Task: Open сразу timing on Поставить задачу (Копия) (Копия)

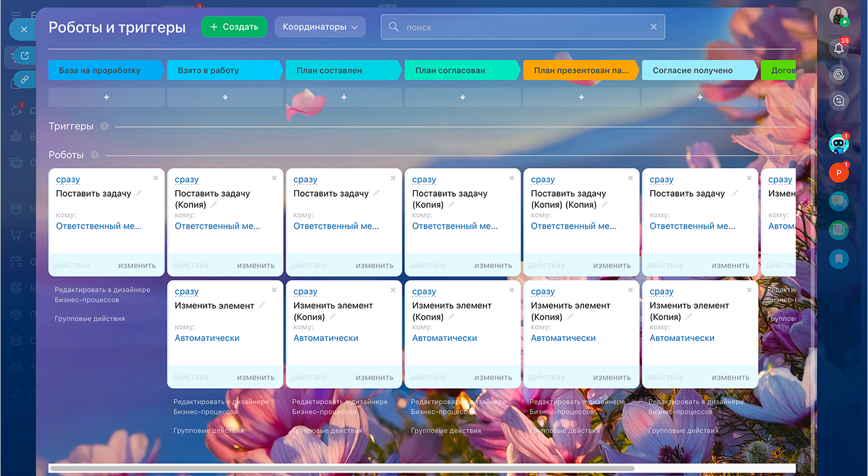Action: (x=543, y=179)
